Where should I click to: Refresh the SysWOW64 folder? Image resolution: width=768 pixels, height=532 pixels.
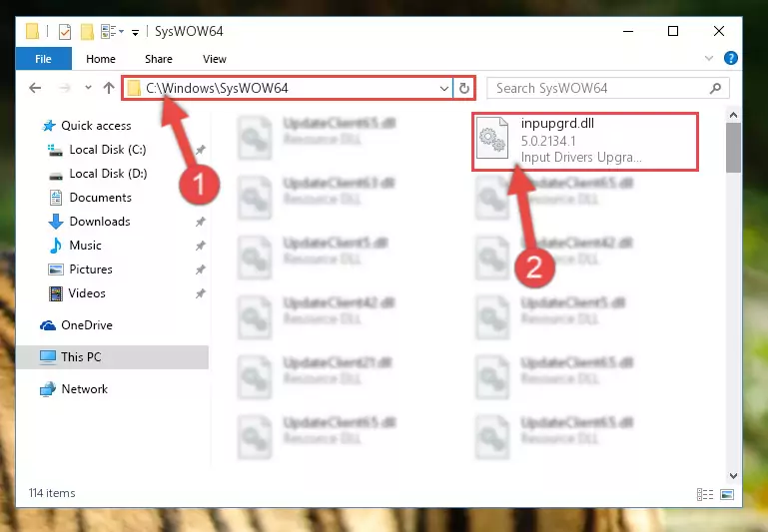(x=463, y=89)
